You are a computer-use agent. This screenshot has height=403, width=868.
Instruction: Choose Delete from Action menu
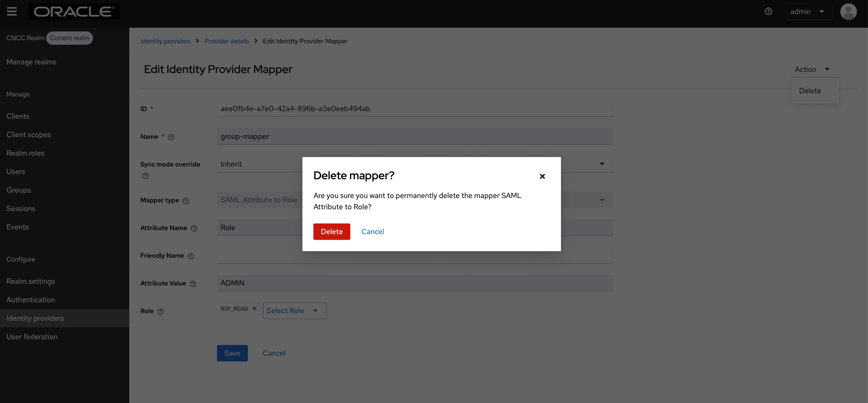pos(810,91)
